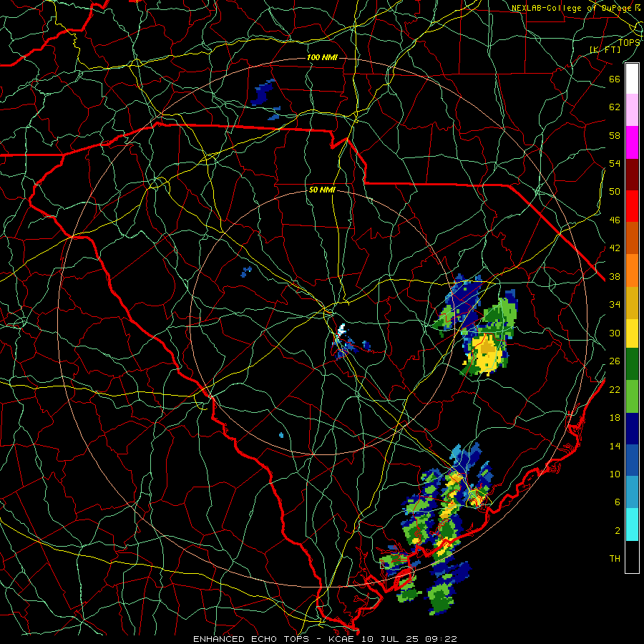Click the '[K FT]' units label
Image resolution: width=644 pixels, height=644 pixels.
[x=605, y=49]
